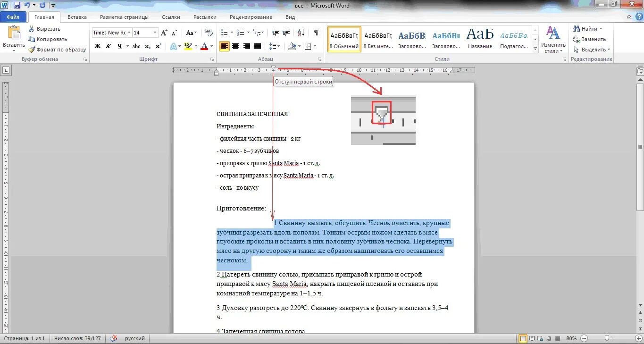Click the русский language indicator
644x344 pixels.
click(x=135, y=338)
